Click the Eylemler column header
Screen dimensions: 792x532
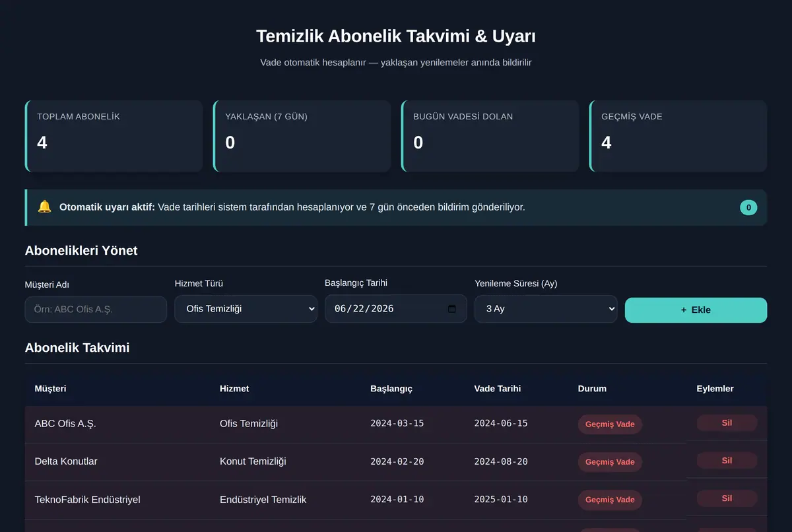coord(715,388)
